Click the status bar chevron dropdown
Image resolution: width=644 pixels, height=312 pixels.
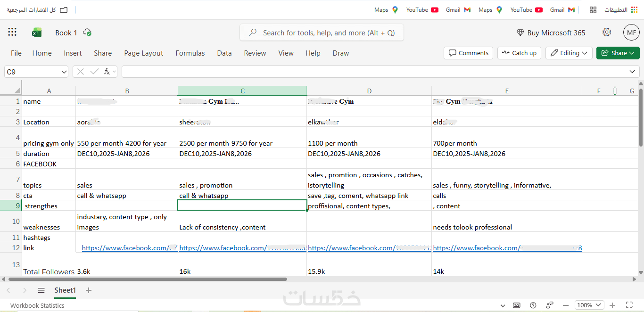[x=503, y=305]
